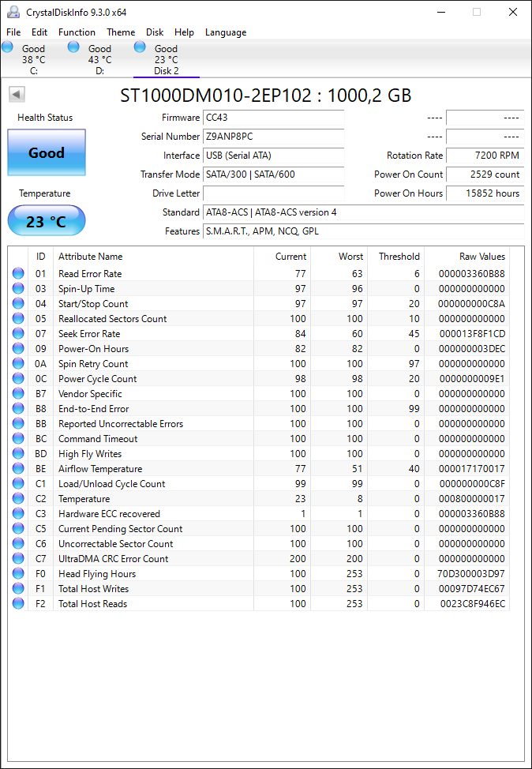Click the Serial Number field Z9ANP8PC
The image size is (532, 769).
coord(274,137)
